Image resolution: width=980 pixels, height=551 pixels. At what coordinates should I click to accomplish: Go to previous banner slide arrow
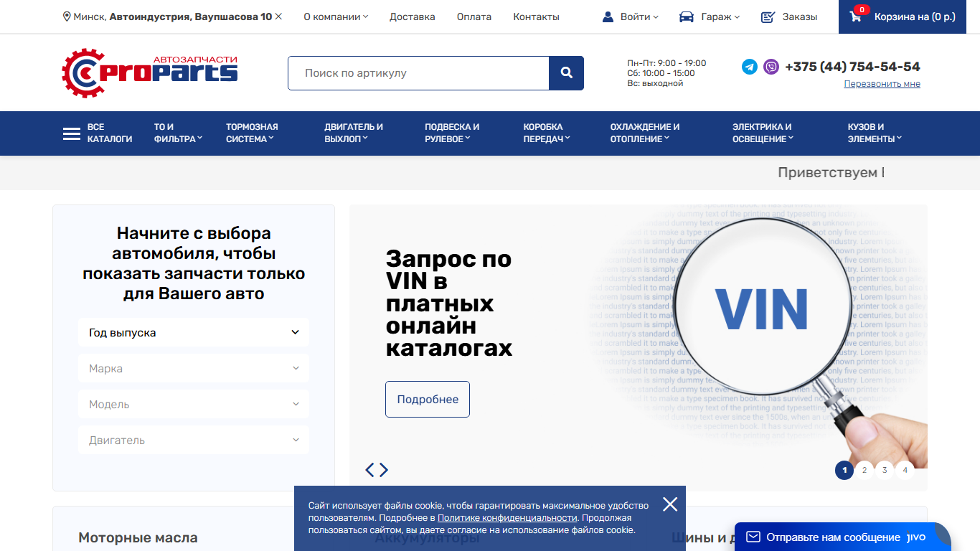coord(370,470)
